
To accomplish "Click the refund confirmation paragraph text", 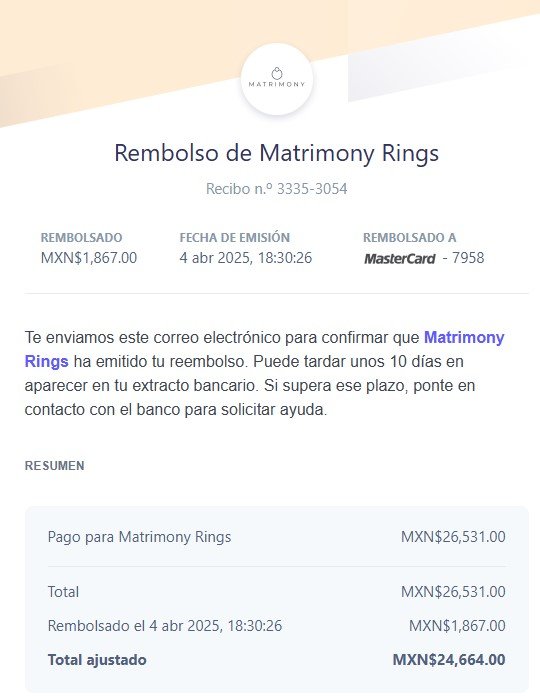I will pyautogui.click(x=264, y=373).
